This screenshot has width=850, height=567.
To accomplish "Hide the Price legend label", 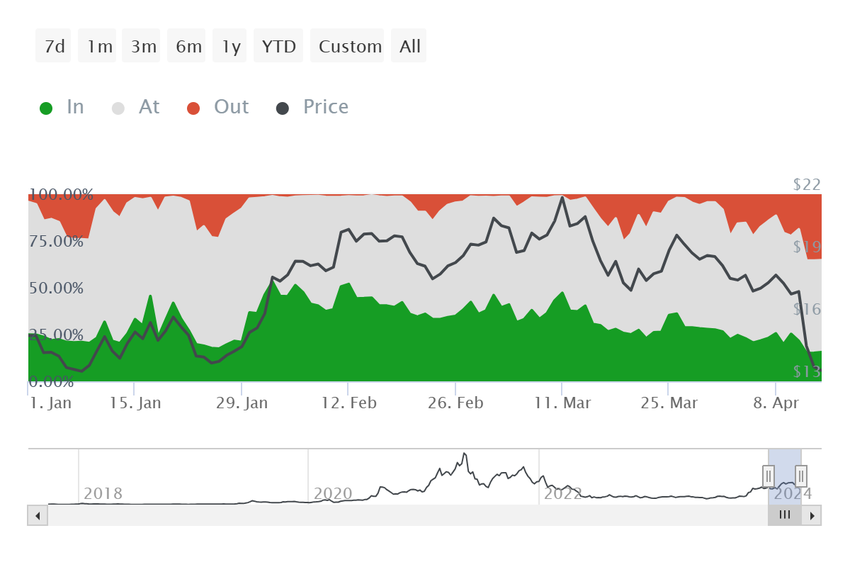I will [x=326, y=107].
